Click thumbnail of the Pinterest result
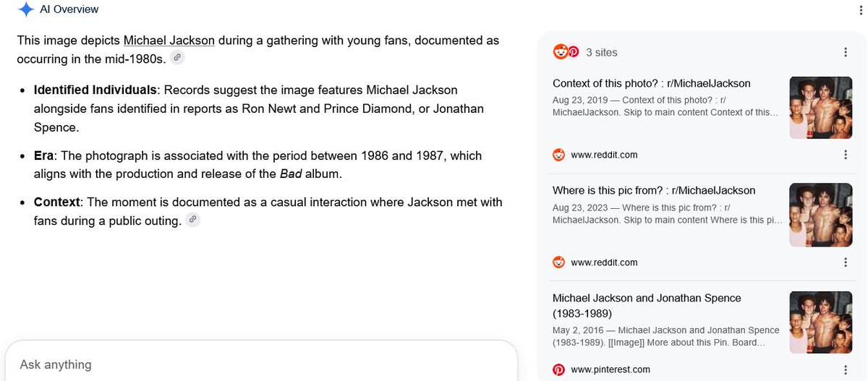 point(821,322)
